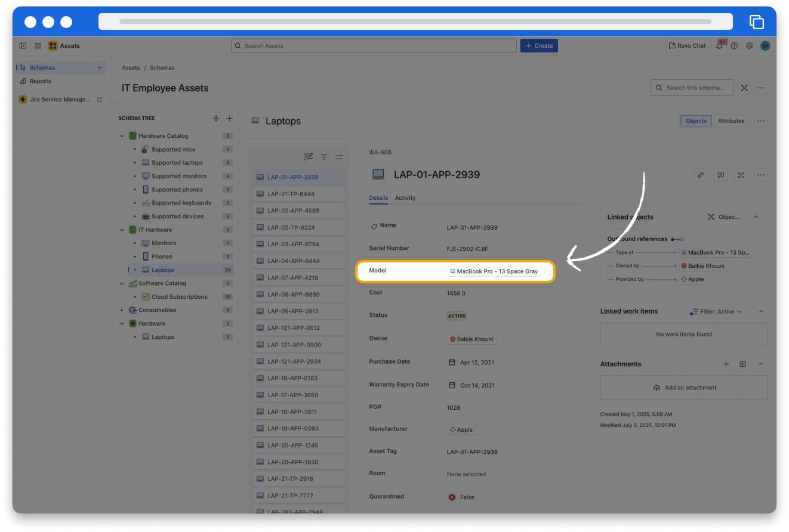Select the Objects view toggle
This screenshot has height=532, width=789.
coord(696,120)
